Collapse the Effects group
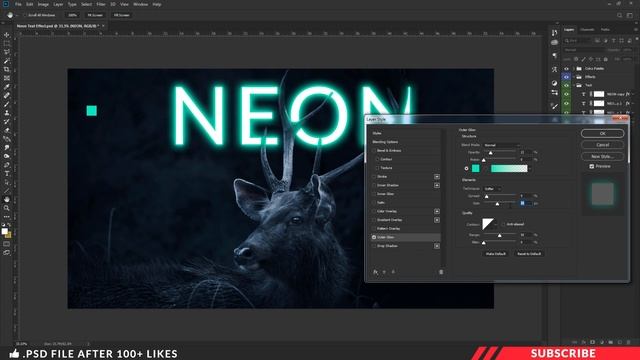The height and width of the screenshot is (360, 640). [573, 77]
